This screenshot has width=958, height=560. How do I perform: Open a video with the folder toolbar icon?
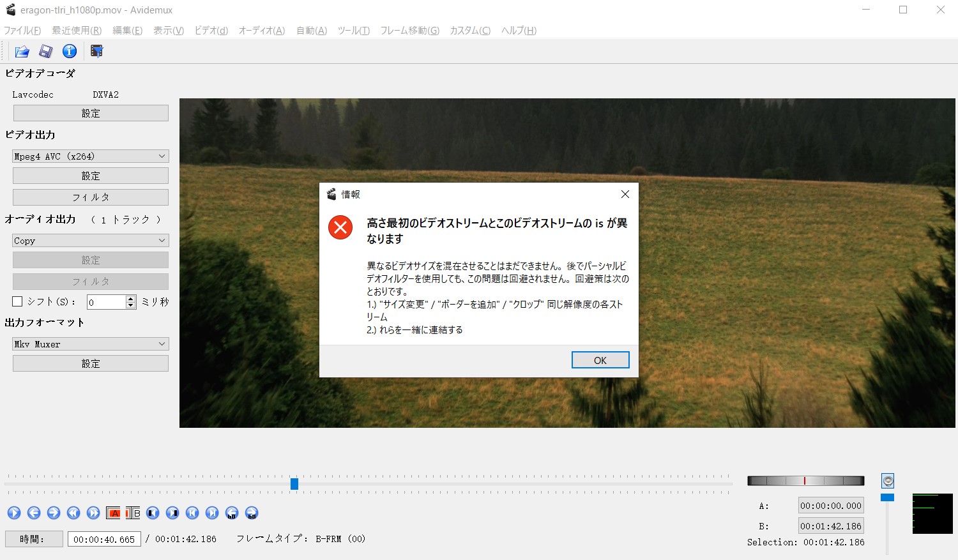22,51
